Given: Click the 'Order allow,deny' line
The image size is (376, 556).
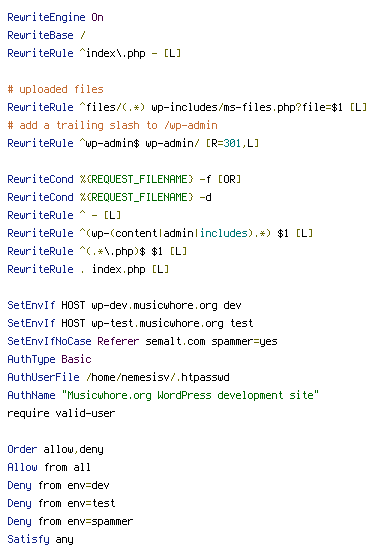Looking at the screenshot, I should (x=55, y=450).
